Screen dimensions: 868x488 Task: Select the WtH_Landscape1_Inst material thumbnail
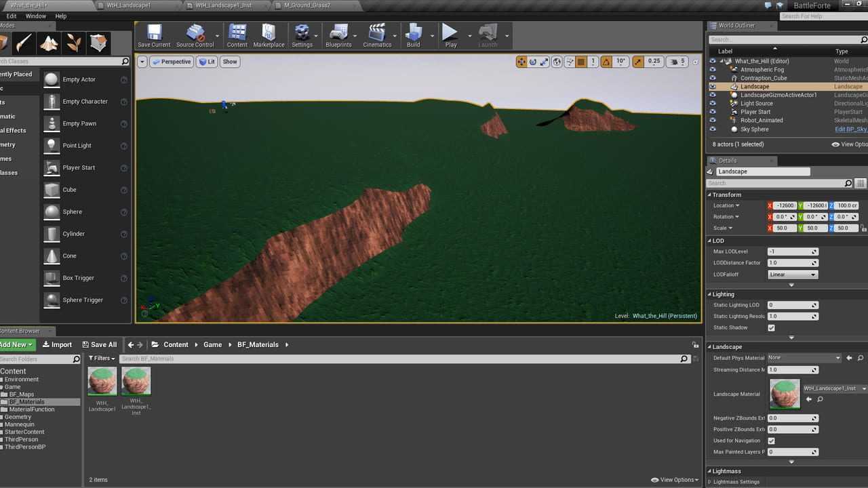136,382
